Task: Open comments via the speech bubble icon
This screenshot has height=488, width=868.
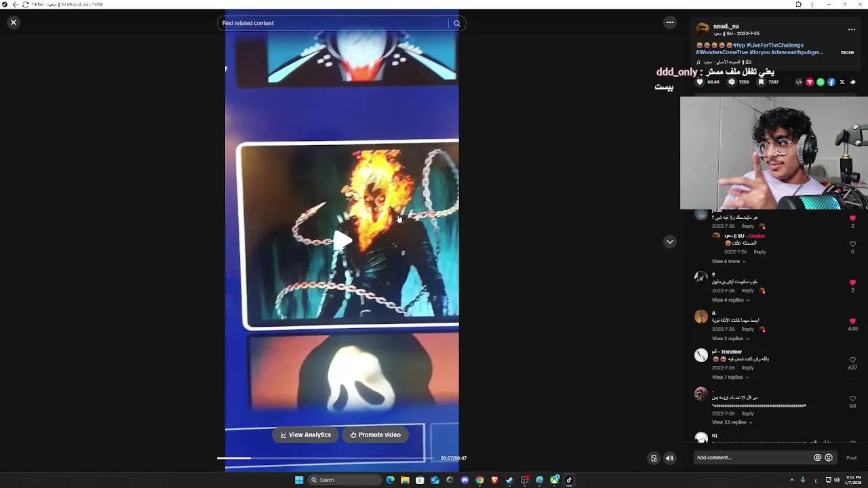Action: click(731, 82)
